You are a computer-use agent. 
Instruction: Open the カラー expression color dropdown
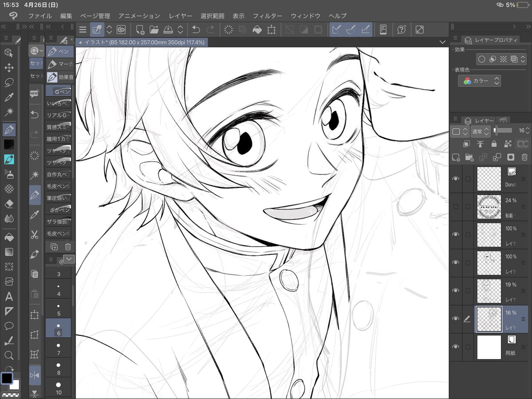[x=480, y=81]
